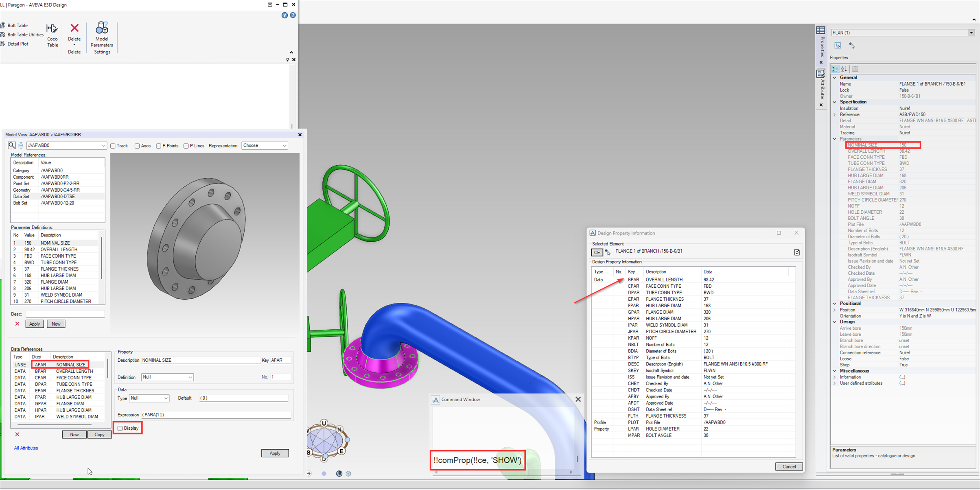Click the E direction on the view compass
The height and width of the screenshot is (490, 980).
click(341, 451)
